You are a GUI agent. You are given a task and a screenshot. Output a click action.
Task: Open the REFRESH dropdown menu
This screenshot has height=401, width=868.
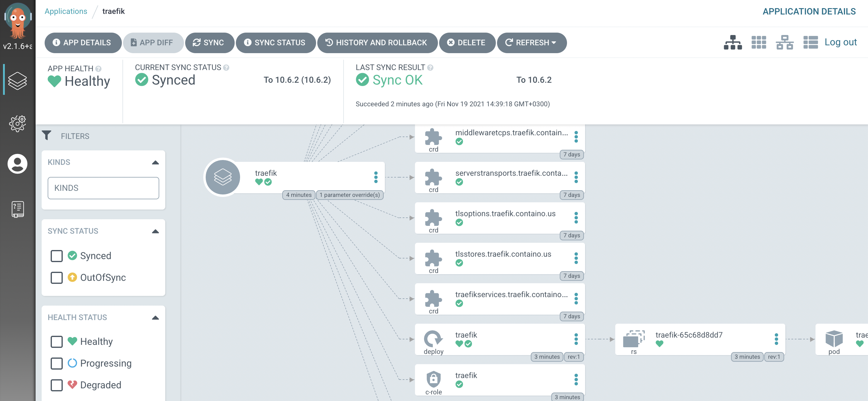[553, 43]
